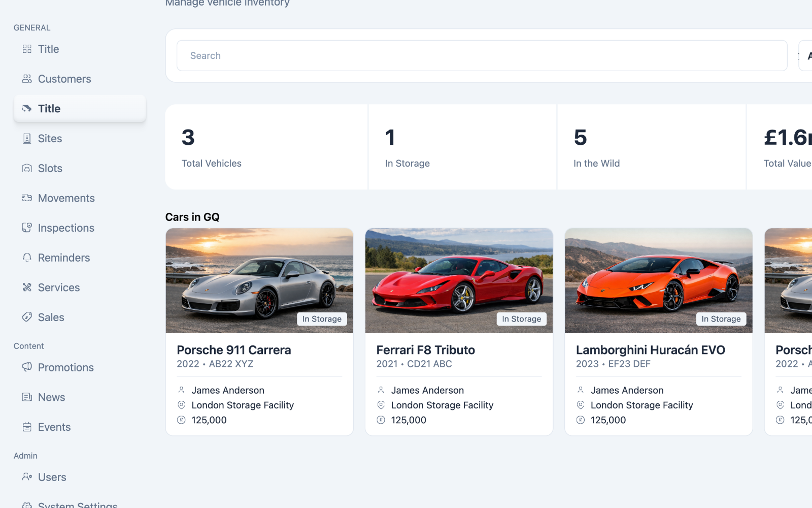Click the location pin icon on Lamborghini card
The width and height of the screenshot is (812, 508).
pos(581,405)
